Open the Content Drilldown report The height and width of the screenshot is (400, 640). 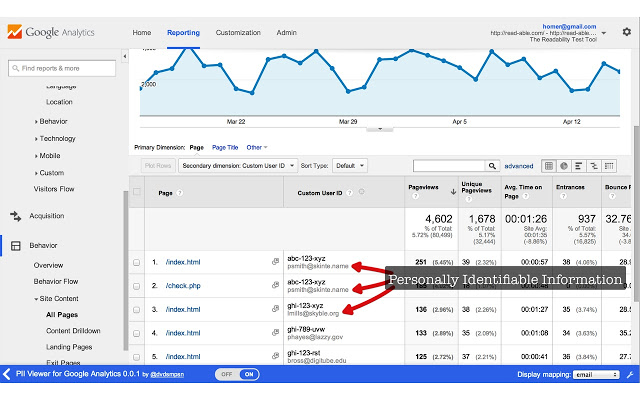pos(73,331)
